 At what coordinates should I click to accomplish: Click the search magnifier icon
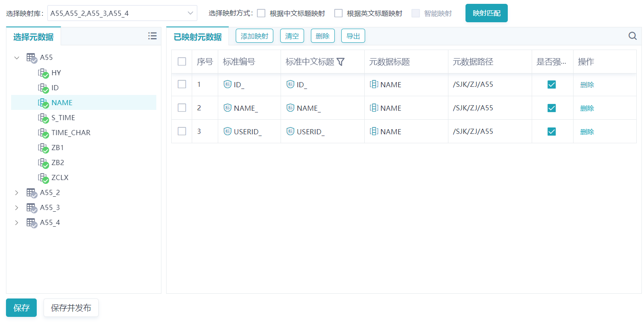coord(632,36)
